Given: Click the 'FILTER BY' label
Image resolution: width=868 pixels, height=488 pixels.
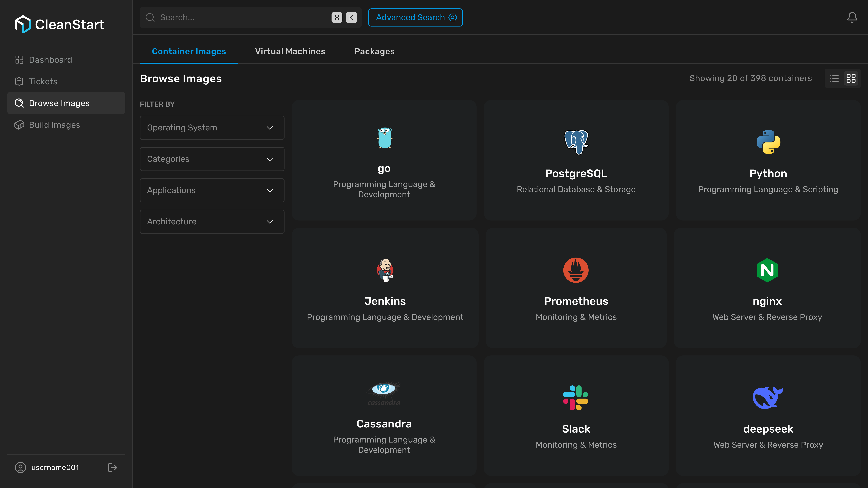Looking at the screenshot, I should 157,104.
